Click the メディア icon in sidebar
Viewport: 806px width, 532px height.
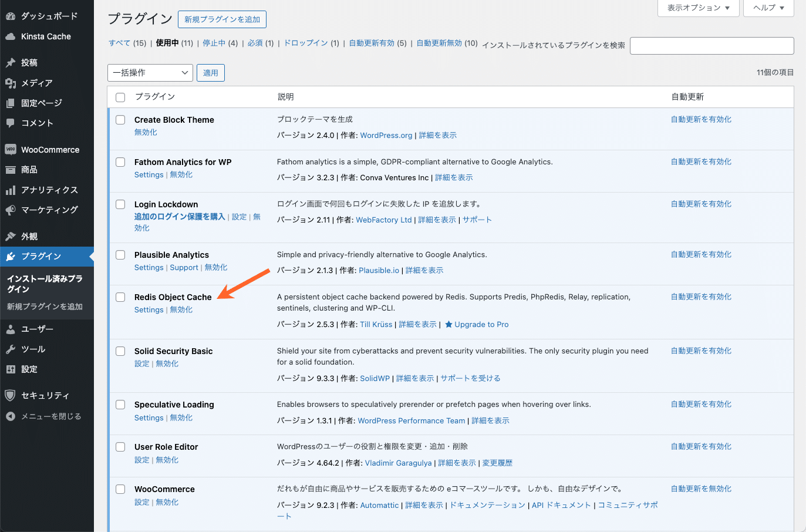pos(11,83)
